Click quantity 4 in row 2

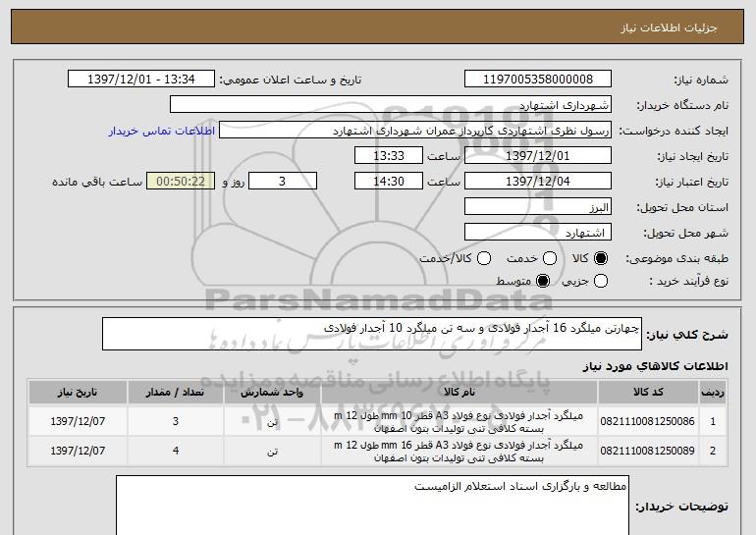[176, 451]
